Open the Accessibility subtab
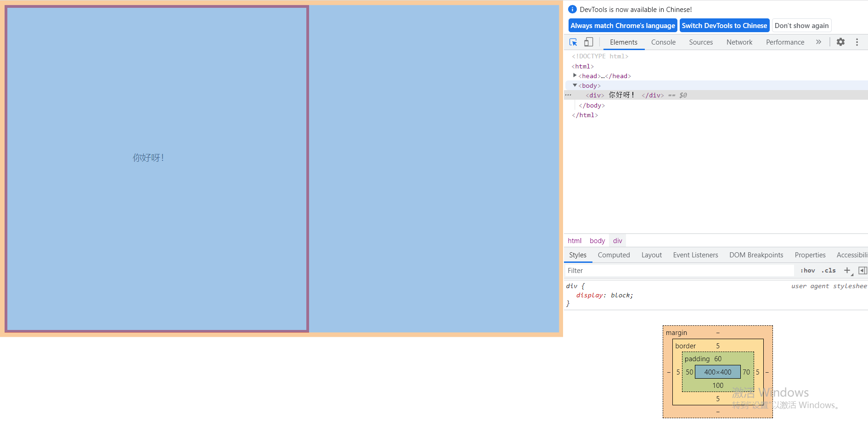Screen dimensions: 868x426 click(x=852, y=255)
